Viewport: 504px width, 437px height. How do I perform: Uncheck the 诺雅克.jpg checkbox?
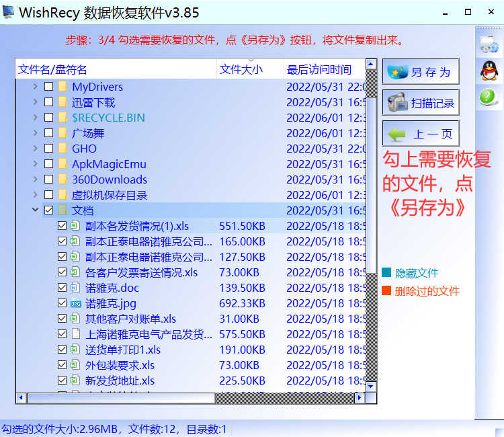coord(62,303)
